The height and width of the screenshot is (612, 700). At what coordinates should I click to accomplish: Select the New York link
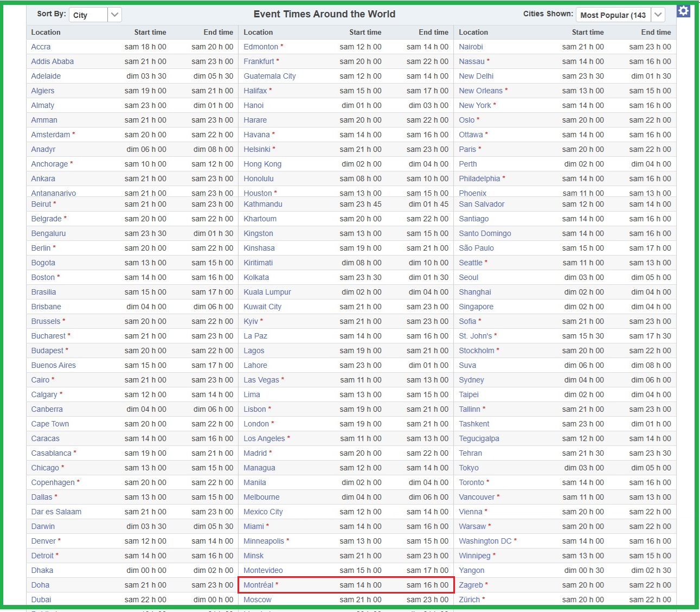[474, 105]
